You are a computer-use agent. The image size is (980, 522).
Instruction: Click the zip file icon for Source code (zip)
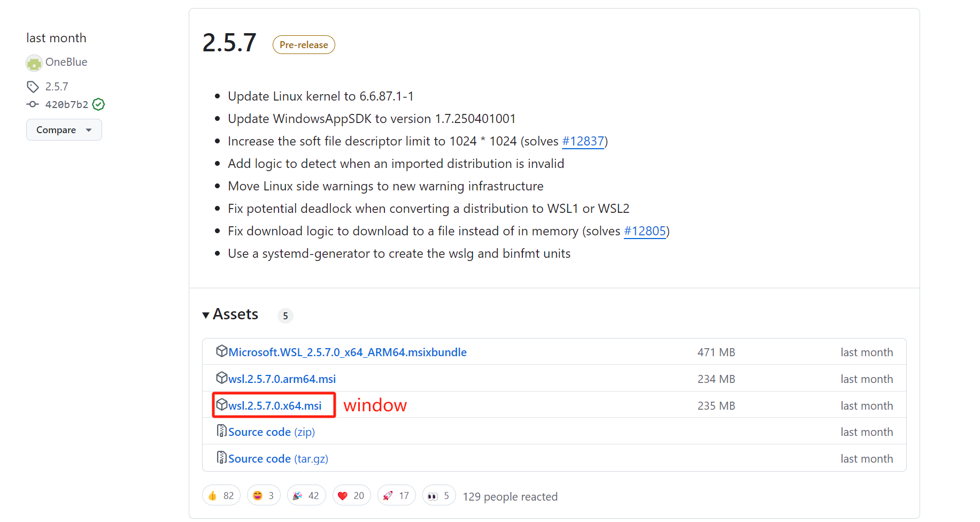221,431
